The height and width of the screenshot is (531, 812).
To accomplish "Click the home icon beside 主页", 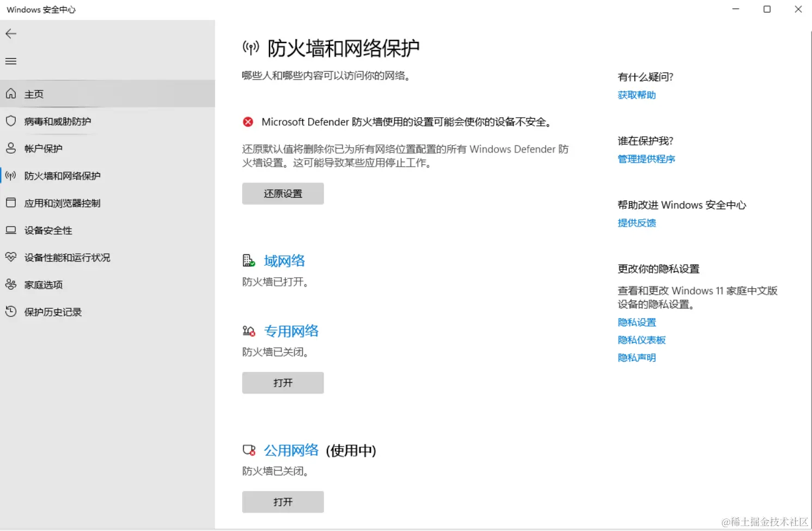I will pyautogui.click(x=11, y=94).
